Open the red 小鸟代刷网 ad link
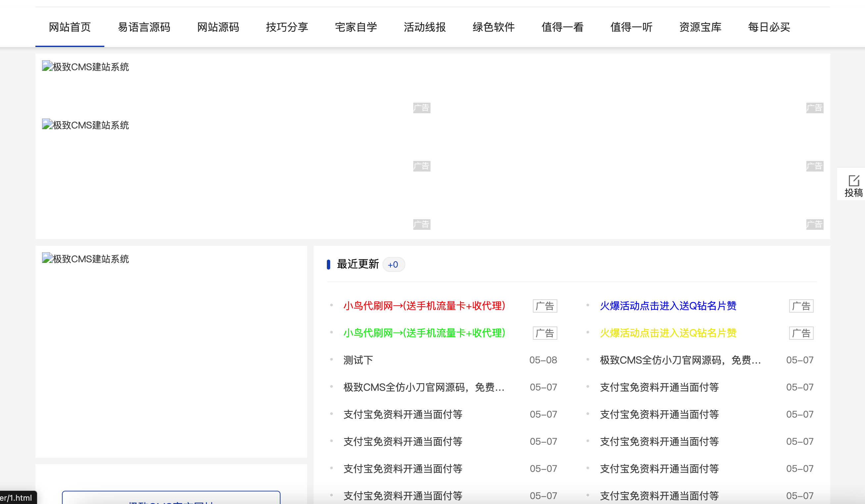The width and height of the screenshot is (865, 504). tap(424, 306)
